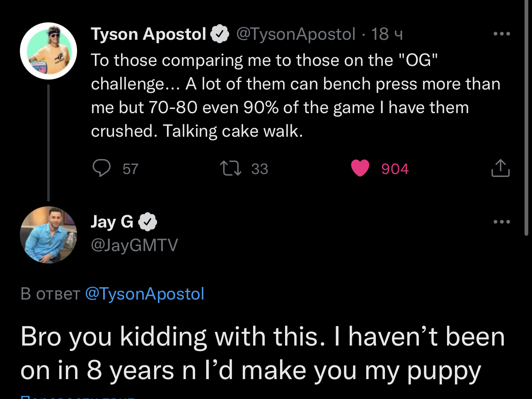Open the blue @TysonApostol reply mention
The height and width of the screenshot is (399, 532).
pyautogui.click(x=145, y=294)
